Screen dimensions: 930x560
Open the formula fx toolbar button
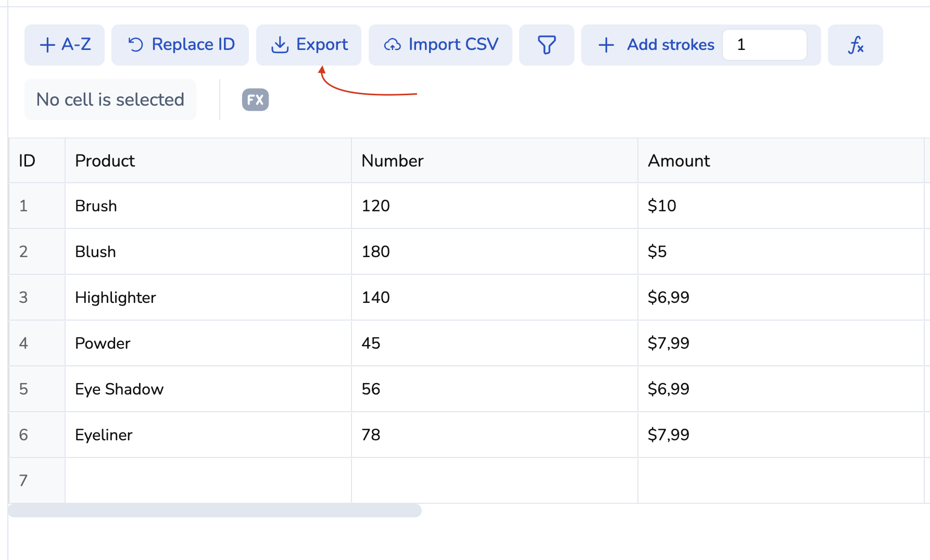tap(855, 45)
